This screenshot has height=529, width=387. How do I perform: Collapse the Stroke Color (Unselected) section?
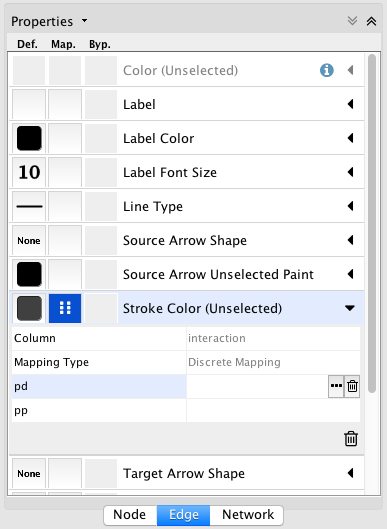tap(350, 308)
